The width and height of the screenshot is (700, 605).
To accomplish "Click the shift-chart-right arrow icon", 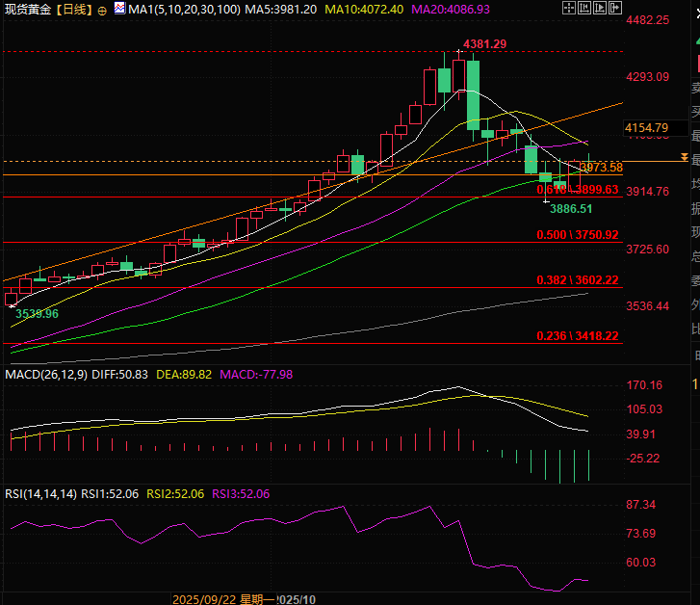I will pos(615,8).
